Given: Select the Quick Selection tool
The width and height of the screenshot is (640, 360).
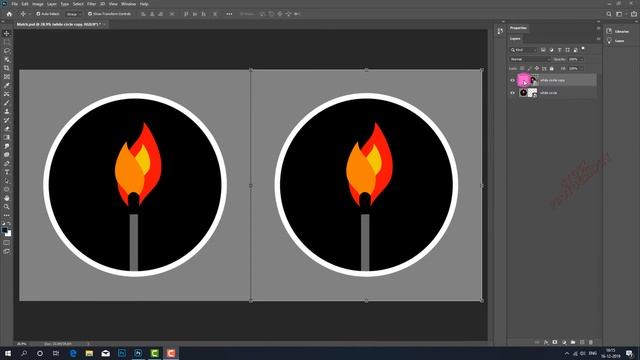Looking at the screenshot, I should tap(7, 59).
